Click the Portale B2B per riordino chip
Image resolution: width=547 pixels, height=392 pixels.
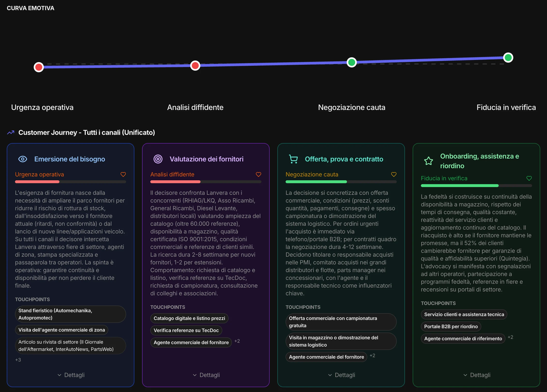click(x=451, y=327)
